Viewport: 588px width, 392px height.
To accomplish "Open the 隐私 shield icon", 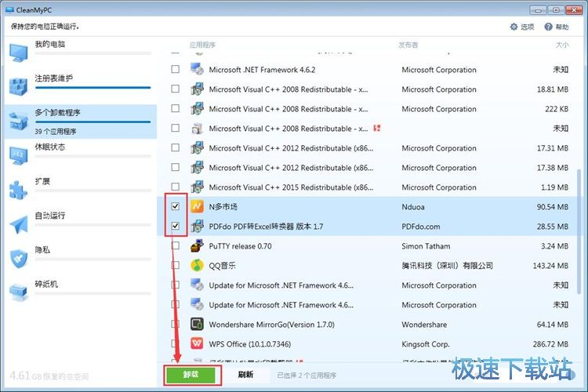I will tap(18, 259).
